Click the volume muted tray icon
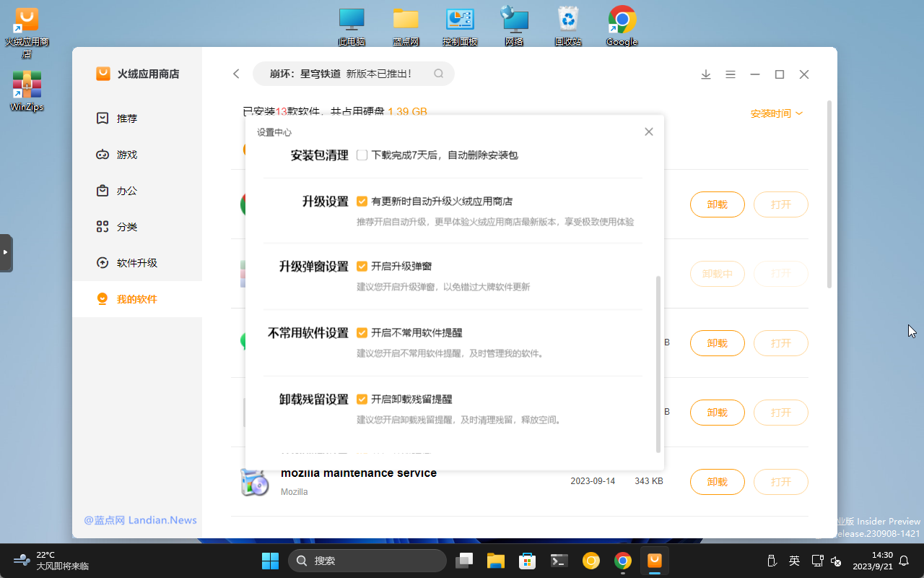 click(x=837, y=561)
